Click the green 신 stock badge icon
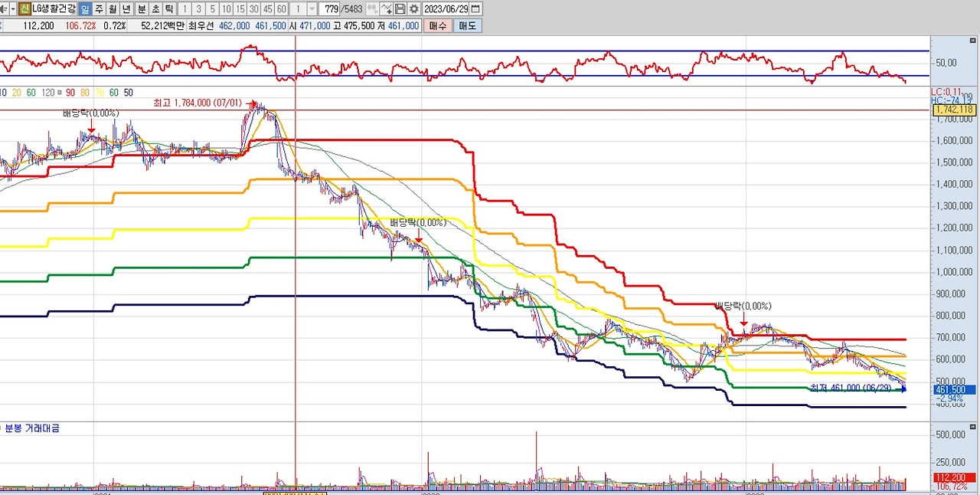Image resolution: width=980 pixels, height=495 pixels. pos(24,8)
